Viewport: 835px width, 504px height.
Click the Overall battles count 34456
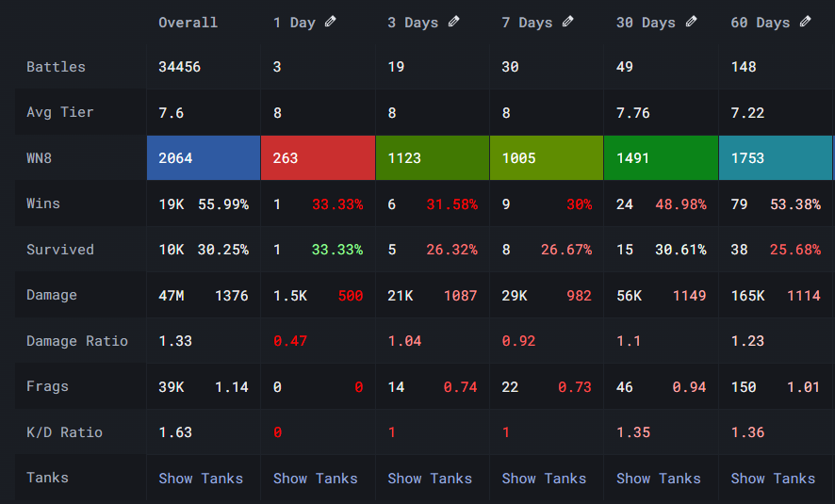179,67
